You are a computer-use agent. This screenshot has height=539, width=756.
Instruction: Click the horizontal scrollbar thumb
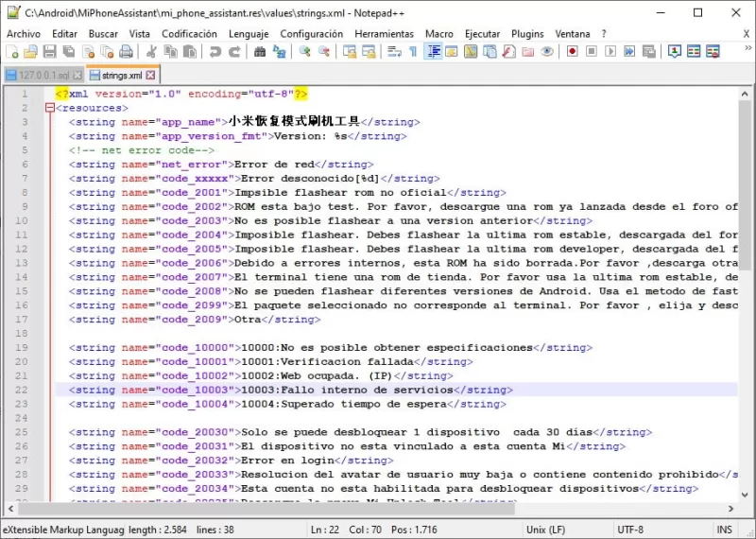coord(266,509)
